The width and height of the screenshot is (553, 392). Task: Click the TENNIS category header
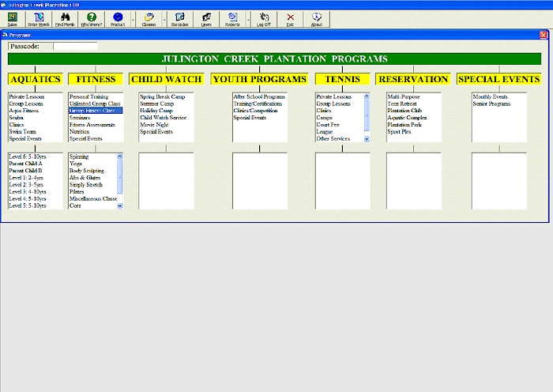click(x=342, y=79)
